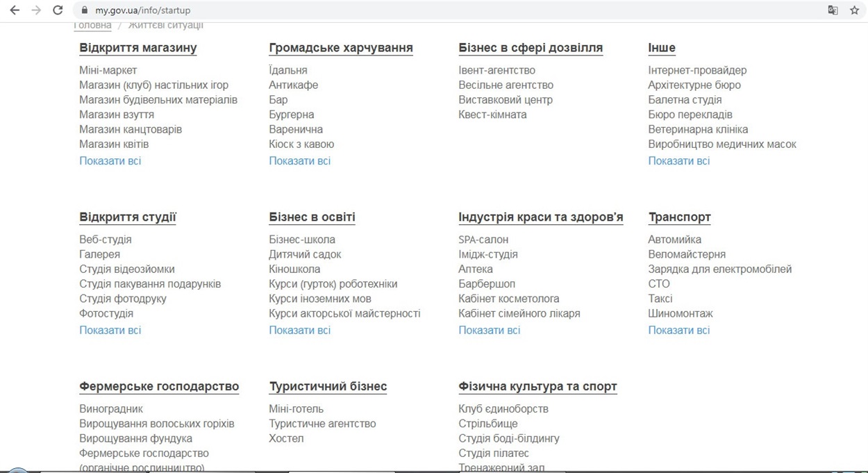Open the Міні-маркет link

coord(108,70)
